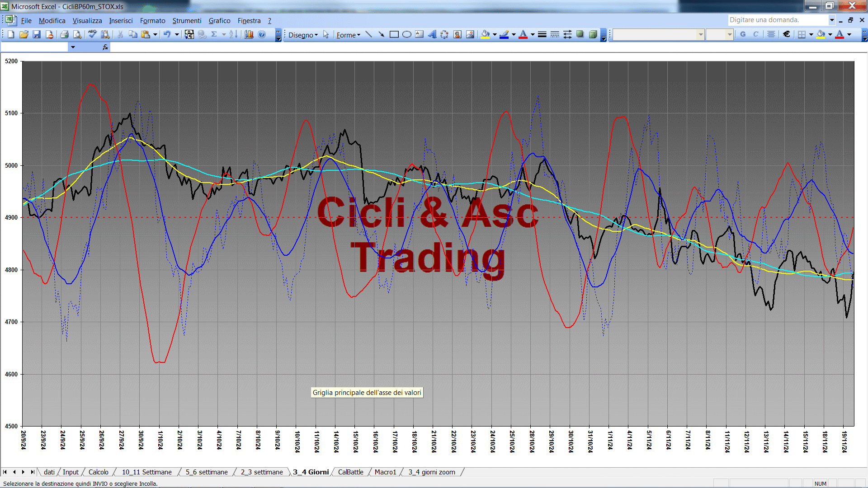Open the Forme shapes dropdown
Viewport: 868px width, 488px height.
(348, 35)
